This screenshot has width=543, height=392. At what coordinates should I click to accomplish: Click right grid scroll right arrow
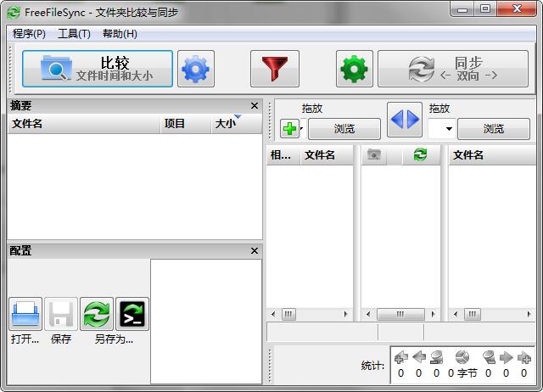pyautogui.click(x=529, y=314)
